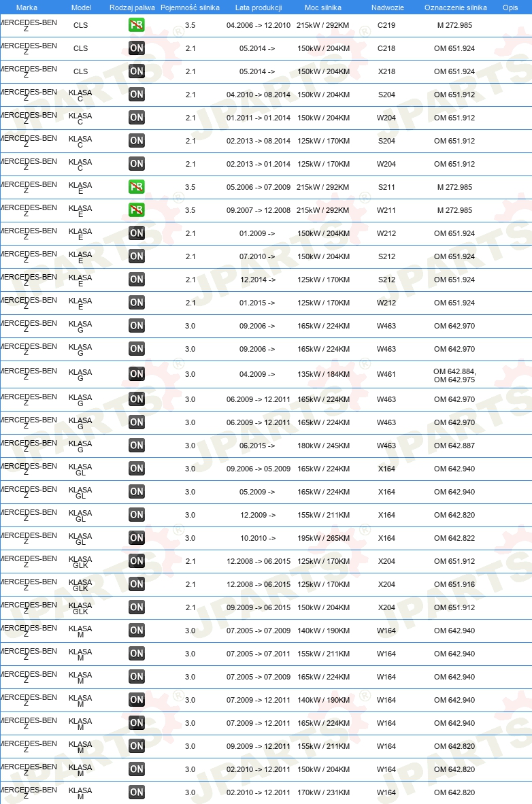Image resolution: width=532 pixels, height=804 pixels.
Task: Click the OM 642.884, OM 642.975 cell
Action: pyautogui.click(x=454, y=375)
